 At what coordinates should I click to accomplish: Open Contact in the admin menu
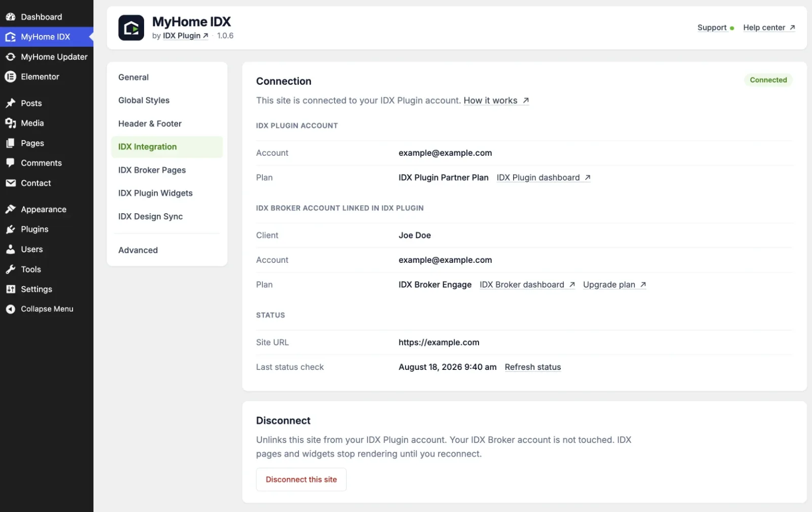47,183
